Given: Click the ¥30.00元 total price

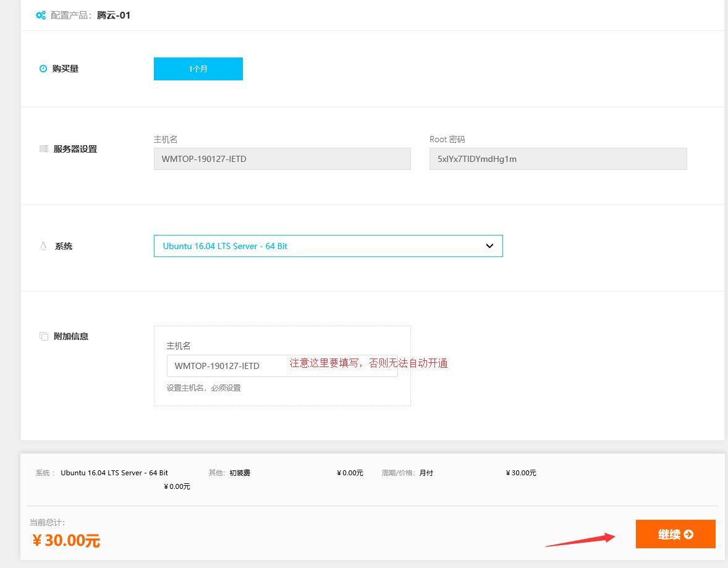Looking at the screenshot, I should click(66, 540).
